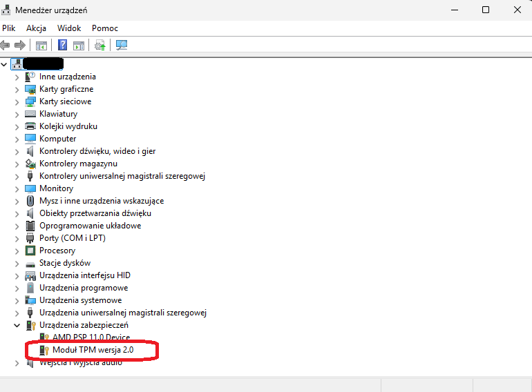Image resolution: width=532 pixels, height=392 pixels.
Task: Select Porty (COM i LPT) entry
Action: point(72,238)
